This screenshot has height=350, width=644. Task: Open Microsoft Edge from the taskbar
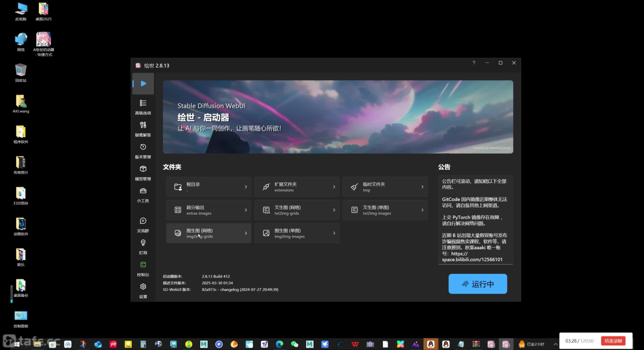279,344
